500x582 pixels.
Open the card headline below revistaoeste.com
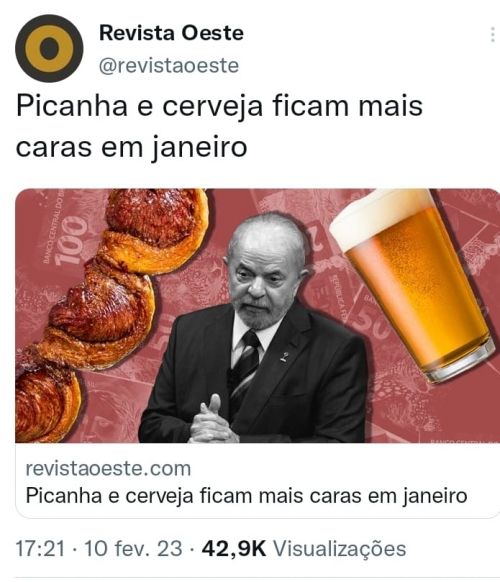(x=246, y=496)
